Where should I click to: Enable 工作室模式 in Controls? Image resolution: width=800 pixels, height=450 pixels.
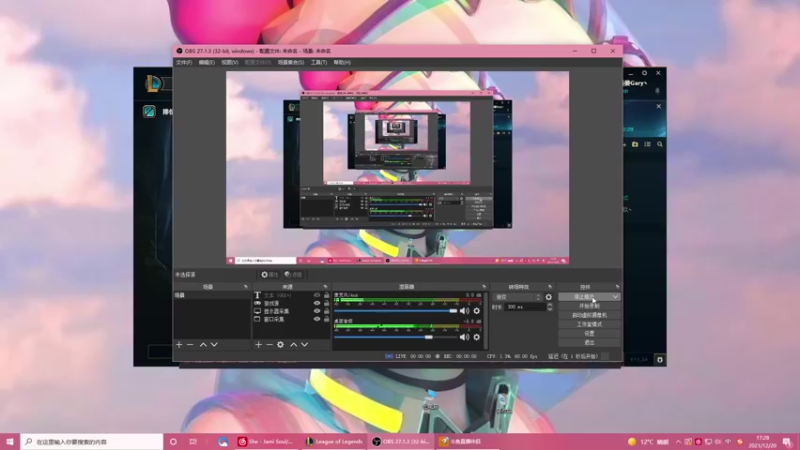click(x=589, y=324)
